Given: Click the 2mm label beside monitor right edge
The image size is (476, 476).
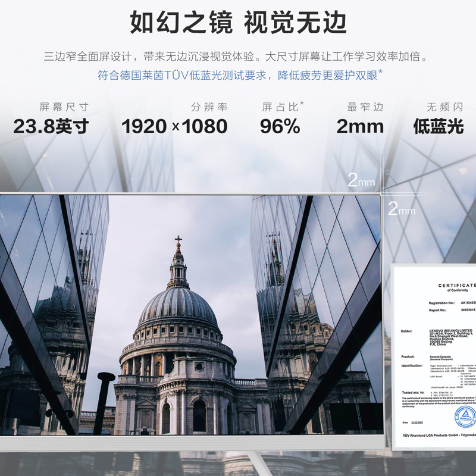Looking at the screenshot, I should click(x=402, y=209).
